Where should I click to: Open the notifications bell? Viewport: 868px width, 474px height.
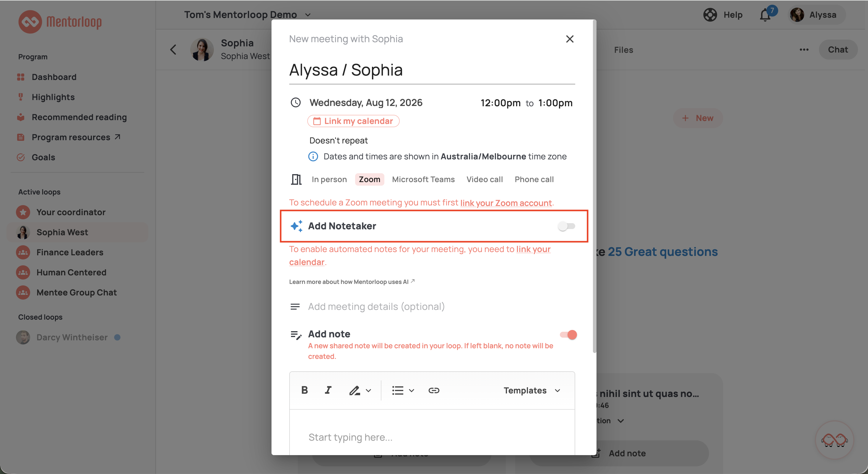coord(765,15)
